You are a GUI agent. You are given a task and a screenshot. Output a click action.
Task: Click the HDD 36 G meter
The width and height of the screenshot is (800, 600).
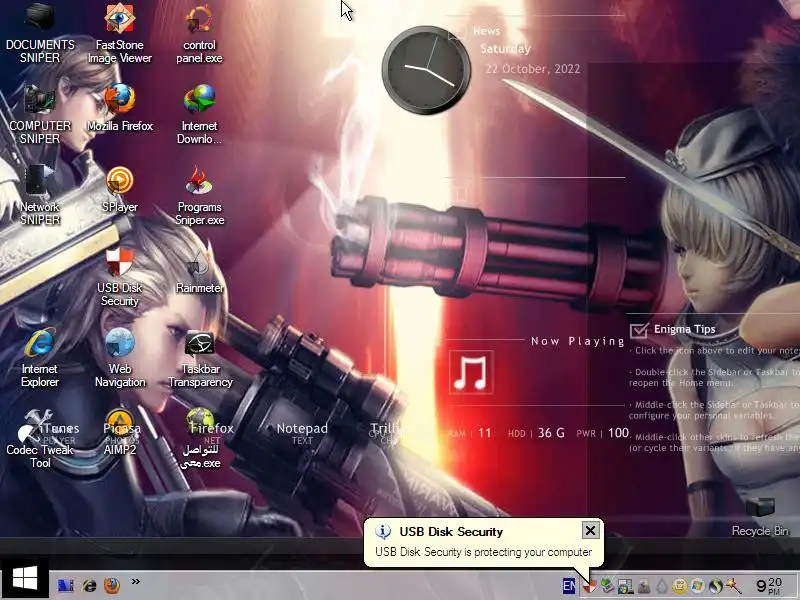536,433
